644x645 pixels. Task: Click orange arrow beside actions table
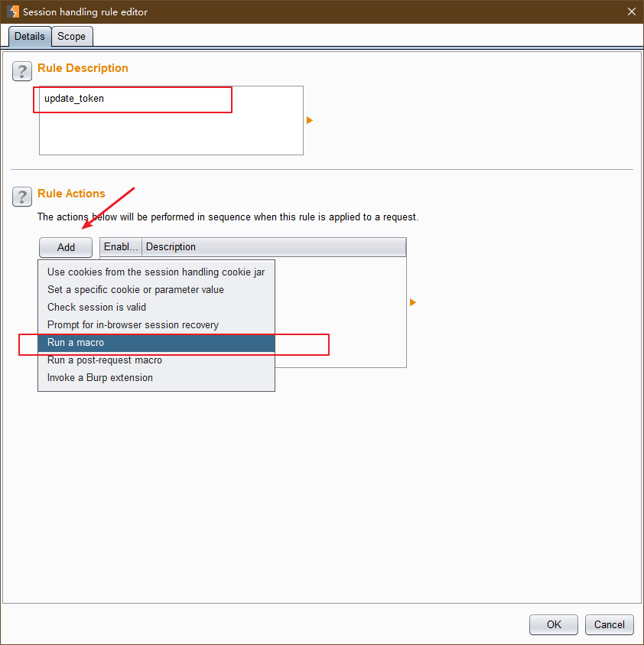[413, 302]
